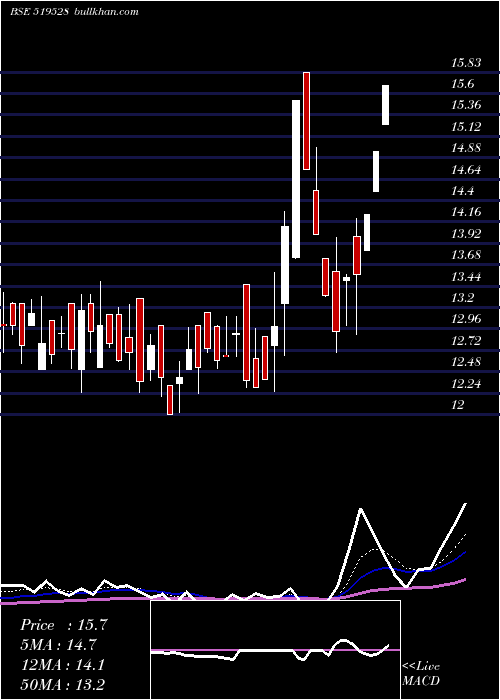The height and width of the screenshot is (700, 500).
Task: Select the 14.4 price axis label
Action: pos(462,191)
